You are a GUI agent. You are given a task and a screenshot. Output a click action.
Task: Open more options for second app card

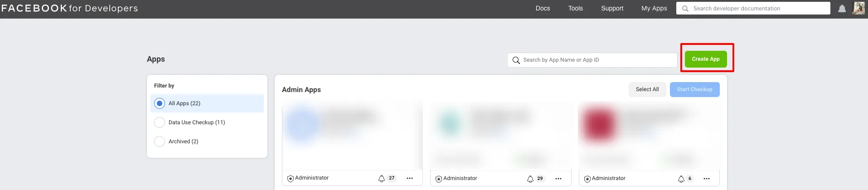point(558,179)
